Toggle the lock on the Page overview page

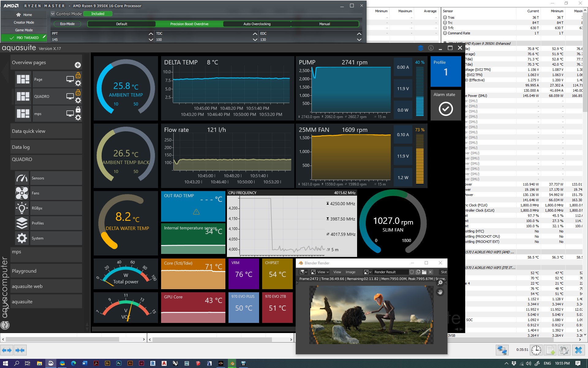click(78, 75)
